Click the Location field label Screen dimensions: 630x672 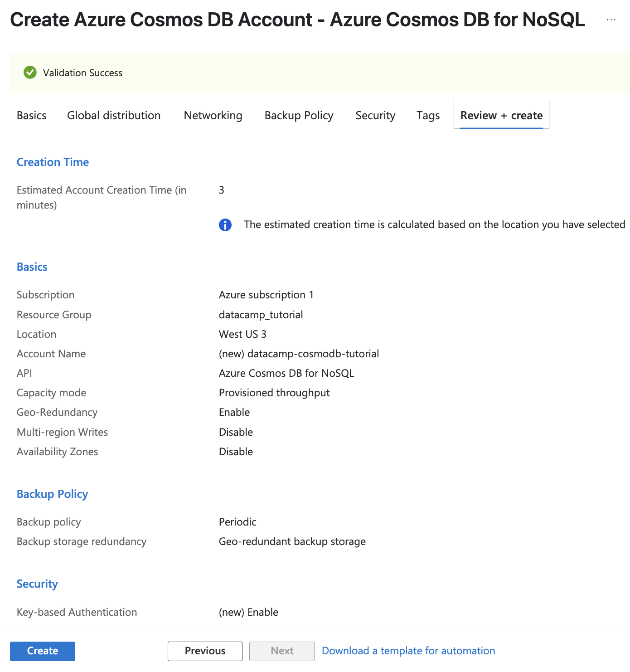36,335
